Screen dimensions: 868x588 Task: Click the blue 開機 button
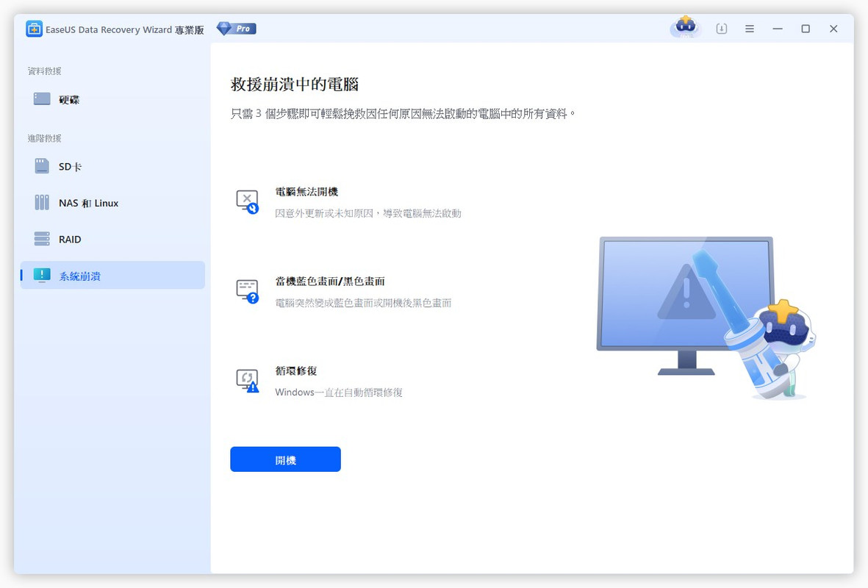[286, 459]
